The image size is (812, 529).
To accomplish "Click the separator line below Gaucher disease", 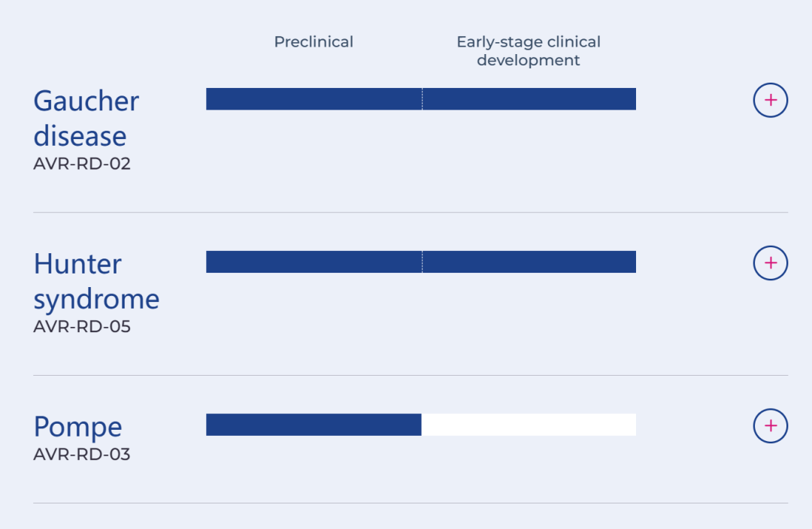I will 411,212.
